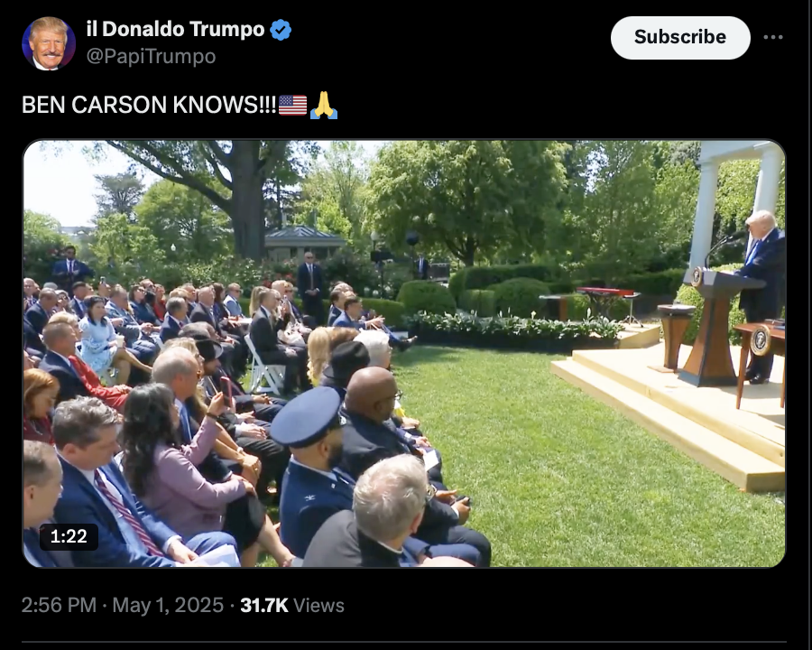This screenshot has width=812, height=650.
Task: Open the three-dot more options menu
Action: pos(772,37)
